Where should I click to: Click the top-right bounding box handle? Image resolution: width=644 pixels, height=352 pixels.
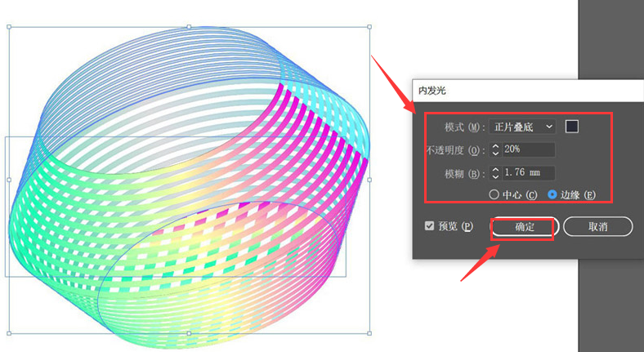click(369, 27)
